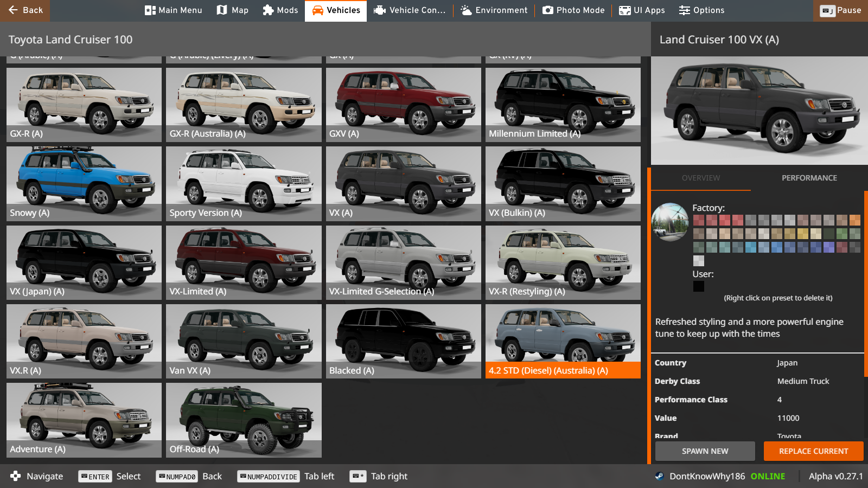The width and height of the screenshot is (868, 488).
Task: Click the circular paint preview image
Action: (x=670, y=222)
